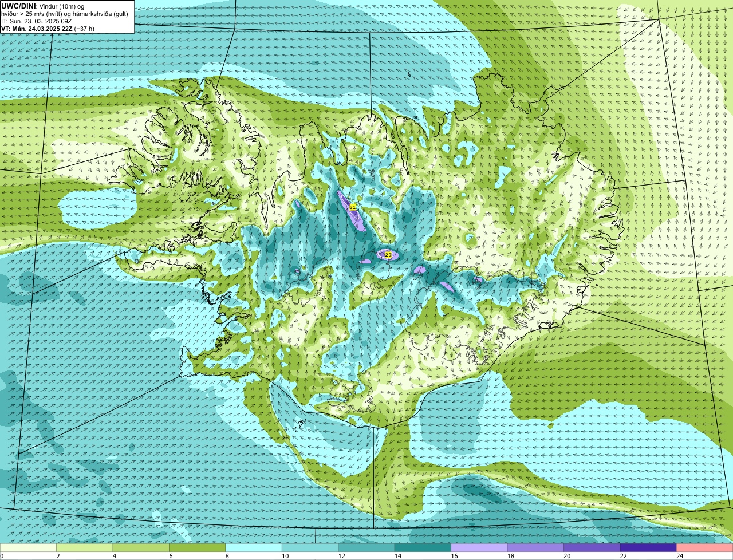733x560 pixels.
Task: Click the legend scale number 0
Action: pos(2,556)
